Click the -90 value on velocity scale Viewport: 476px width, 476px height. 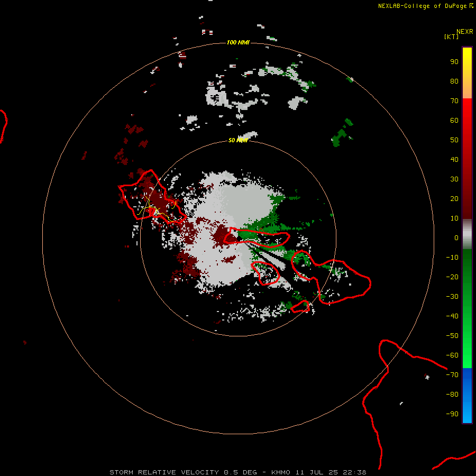coord(452,414)
